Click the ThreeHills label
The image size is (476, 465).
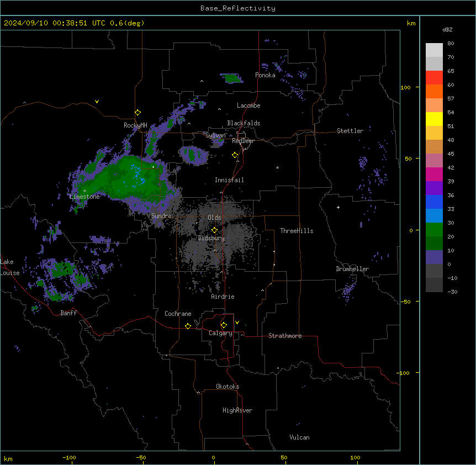click(x=297, y=231)
